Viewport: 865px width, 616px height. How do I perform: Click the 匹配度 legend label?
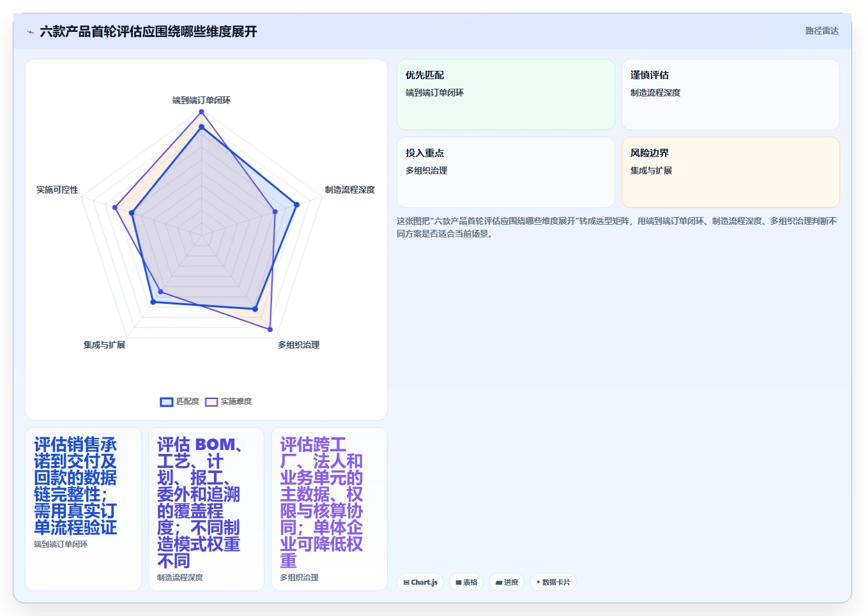coord(188,402)
